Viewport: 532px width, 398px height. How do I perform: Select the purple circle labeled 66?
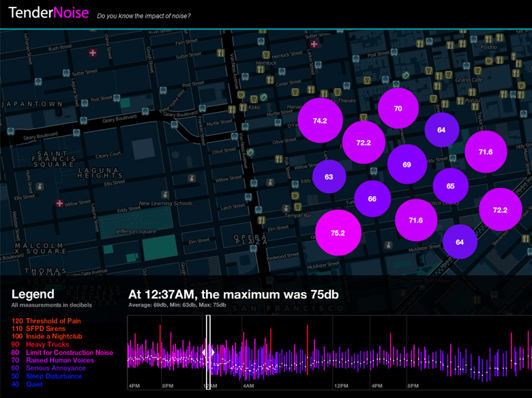pyautogui.click(x=372, y=199)
